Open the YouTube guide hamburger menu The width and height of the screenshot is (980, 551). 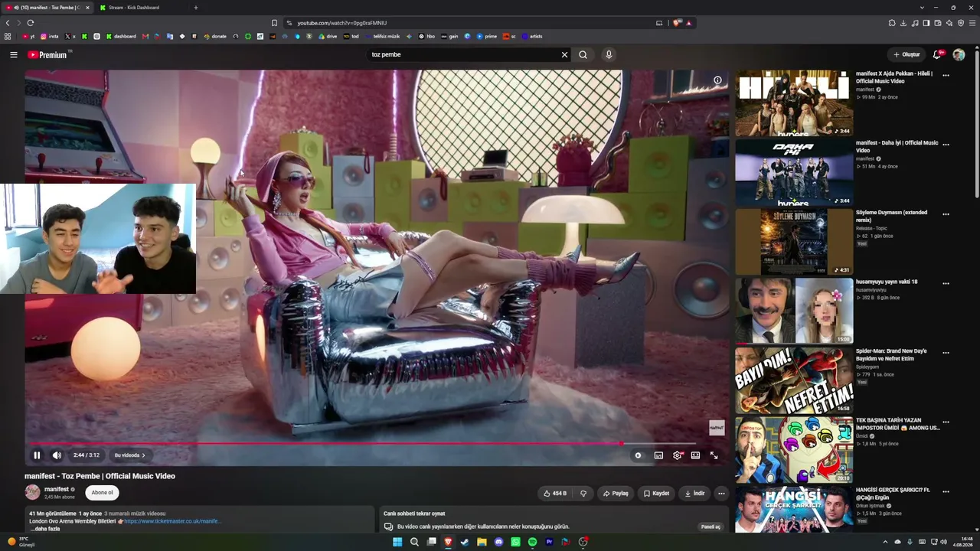[14, 55]
